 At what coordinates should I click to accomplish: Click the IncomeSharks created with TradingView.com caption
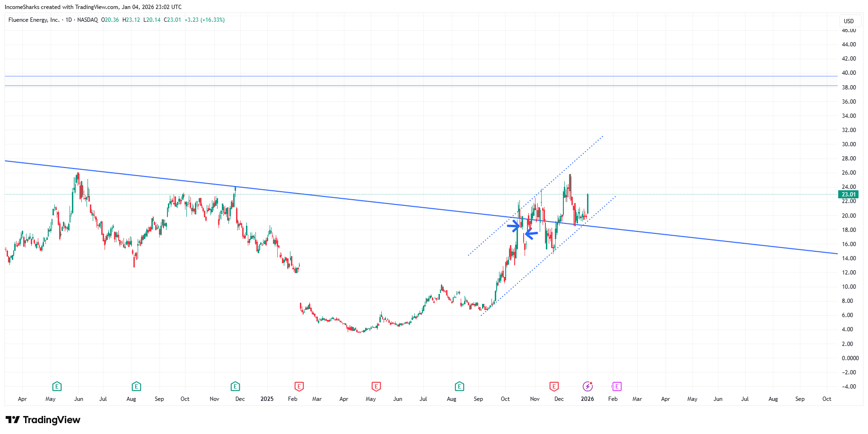[x=93, y=7]
